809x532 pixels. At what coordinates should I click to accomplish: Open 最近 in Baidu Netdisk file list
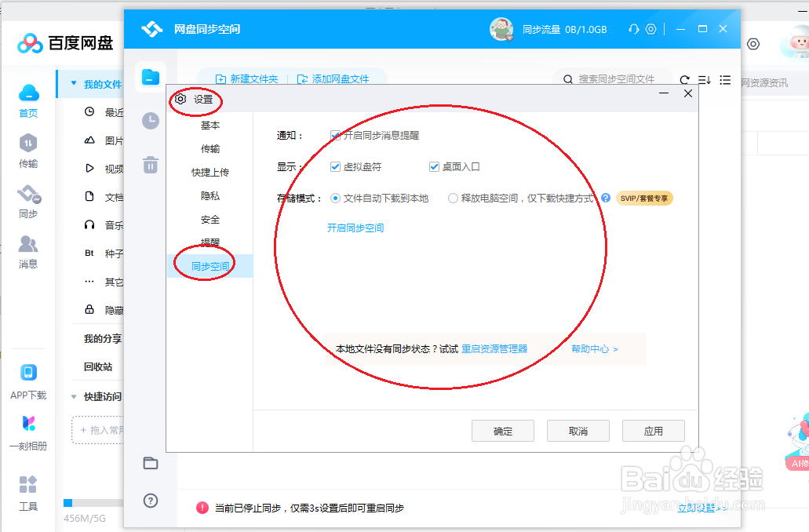104,112
